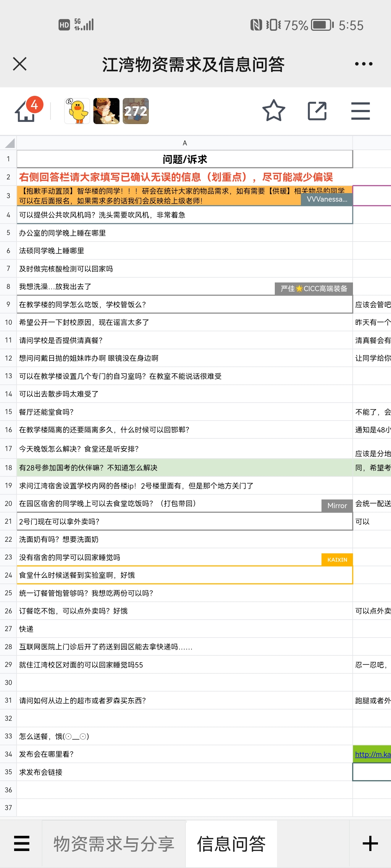Viewport: 391px width, 868px height.
Task: Tap the share/export icon
Action: pyautogui.click(x=317, y=111)
